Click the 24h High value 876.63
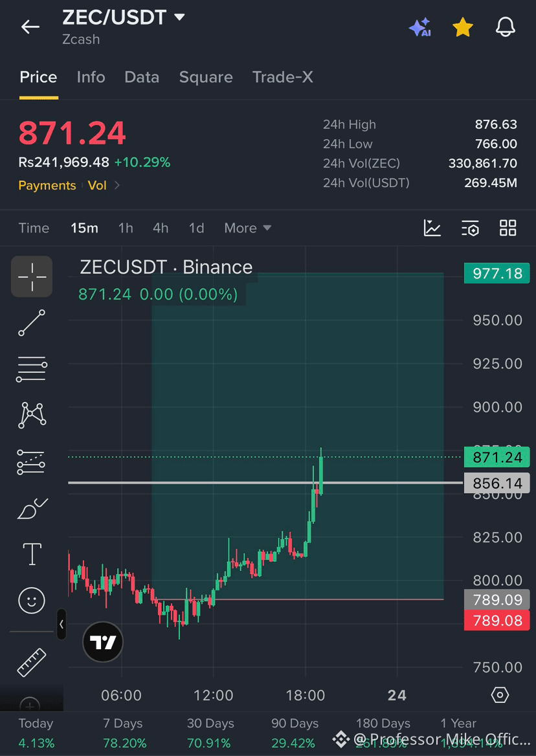This screenshot has width=536, height=756. pyautogui.click(x=496, y=124)
